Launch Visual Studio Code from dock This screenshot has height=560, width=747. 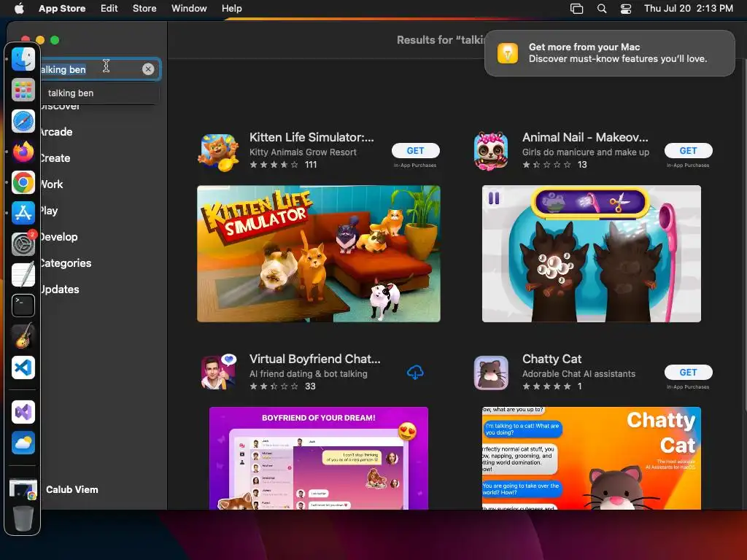(x=23, y=367)
